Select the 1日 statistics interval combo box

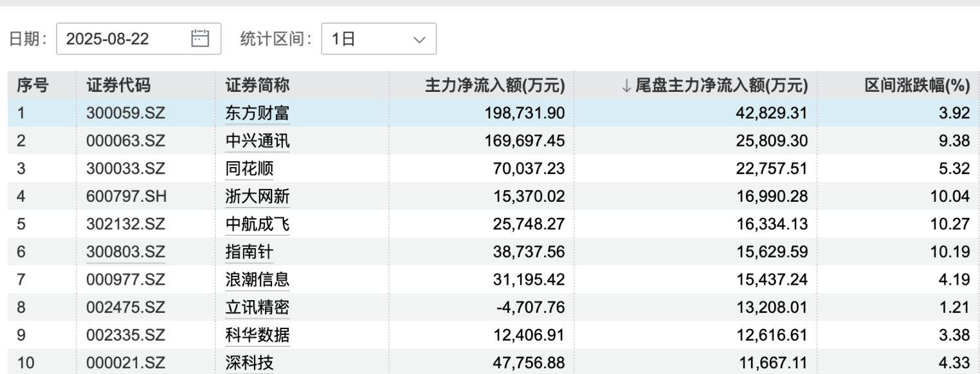379,39
